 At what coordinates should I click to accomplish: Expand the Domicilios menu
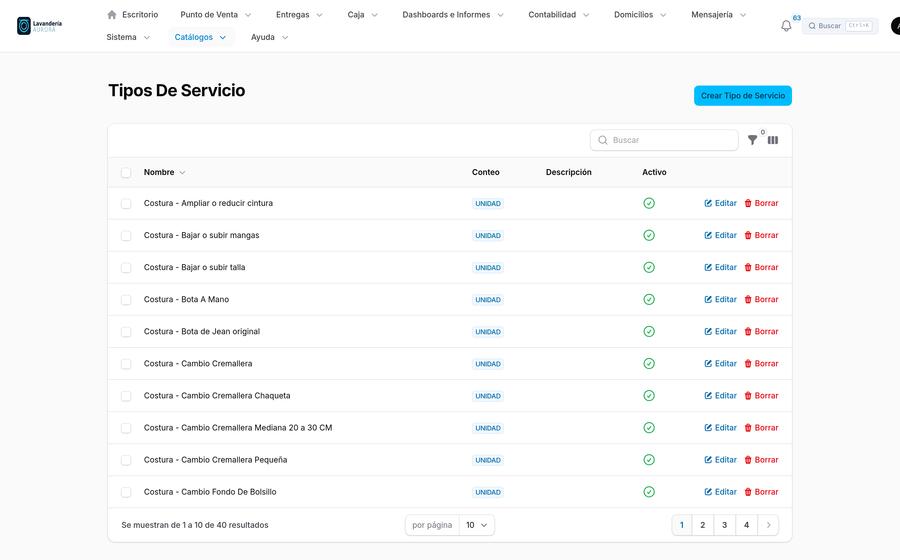[640, 14]
